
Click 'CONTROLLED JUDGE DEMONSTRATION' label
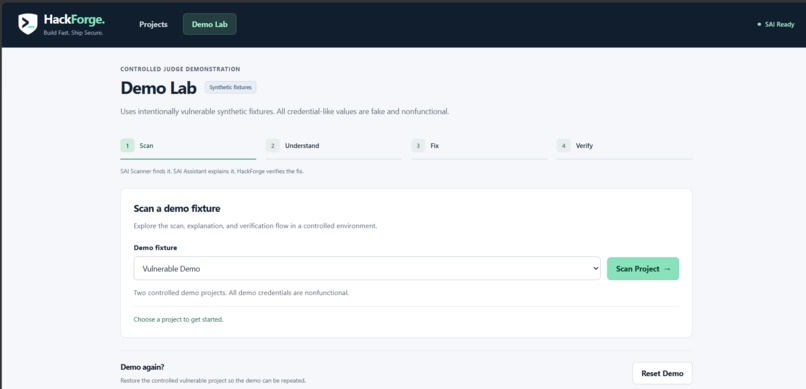pyautogui.click(x=180, y=69)
